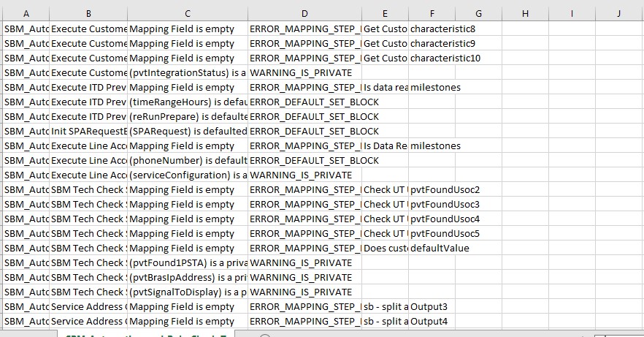Screen dimensions: 644x337
Task: Select the Init SPARequest cell
Action: (x=88, y=132)
